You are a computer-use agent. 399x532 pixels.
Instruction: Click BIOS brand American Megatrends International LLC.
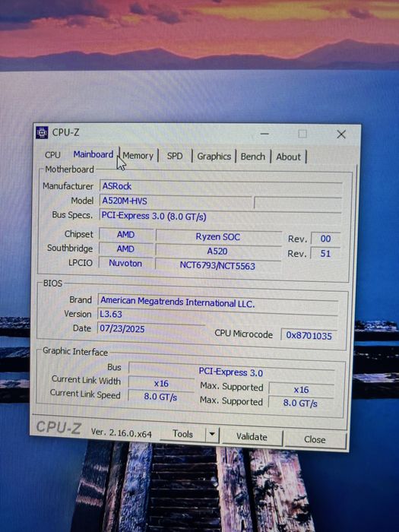[x=218, y=302]
